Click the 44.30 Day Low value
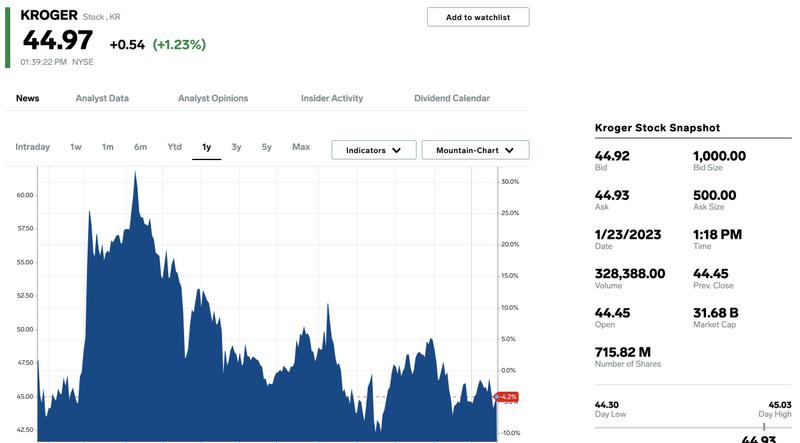 pyautogui.click(x=607, y=405)
